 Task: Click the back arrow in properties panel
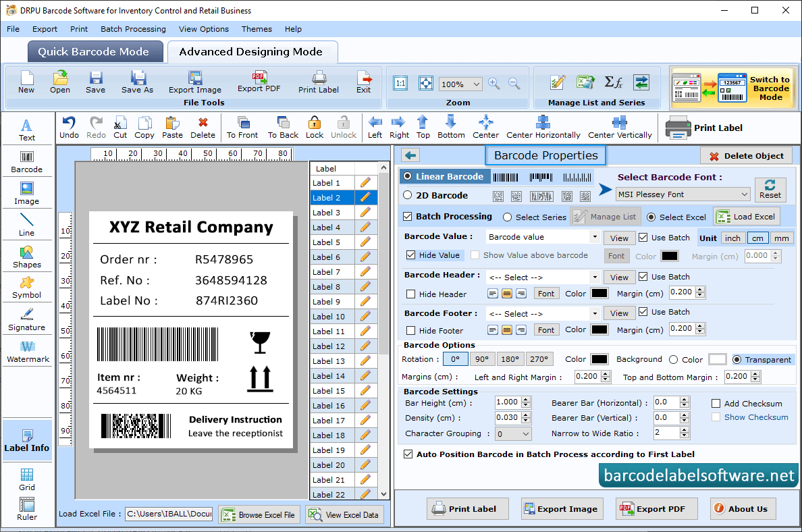tap(410, 155)
